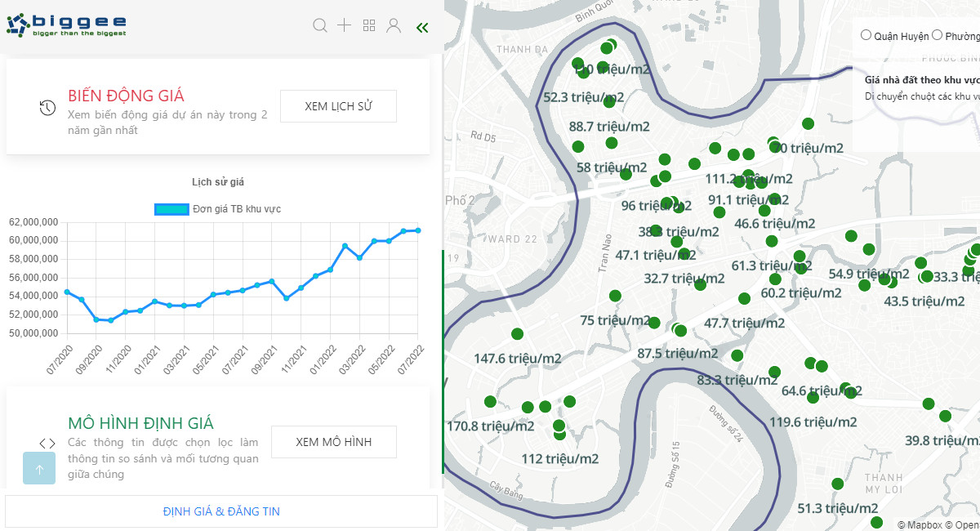This screenshot has width=980, height=531.
Task: Click the XEM MÔ HÌNH button
Action: pos(334,442)
